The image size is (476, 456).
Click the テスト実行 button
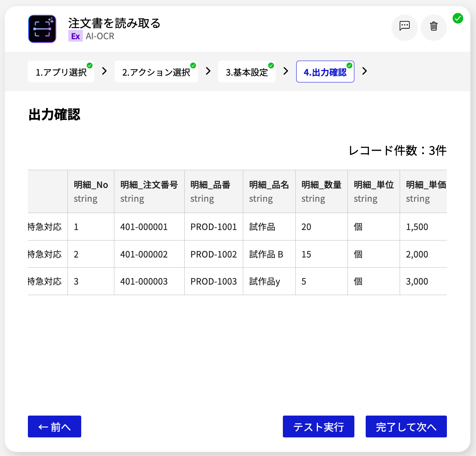tap(318, 426)
